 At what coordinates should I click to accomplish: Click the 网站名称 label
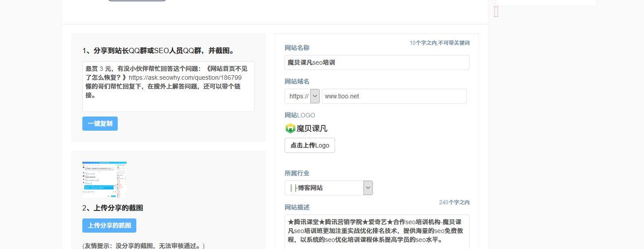pyautogui.click(x=297, y=48)
